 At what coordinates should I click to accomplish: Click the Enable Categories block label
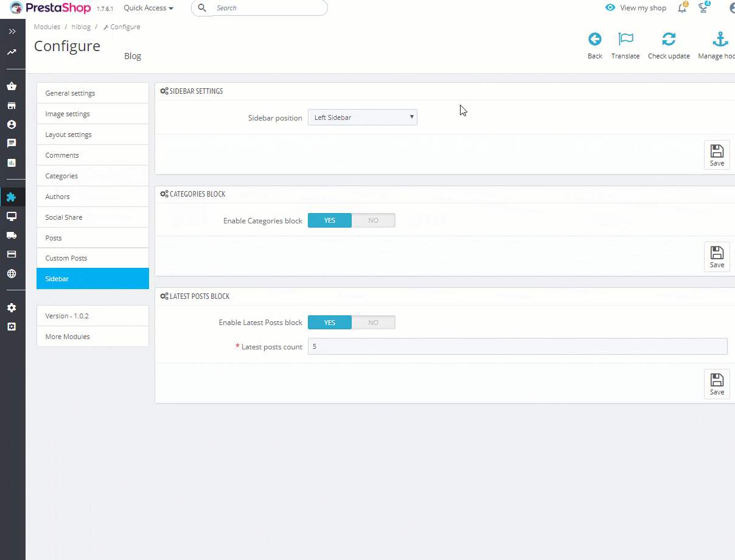pos(263,221)
